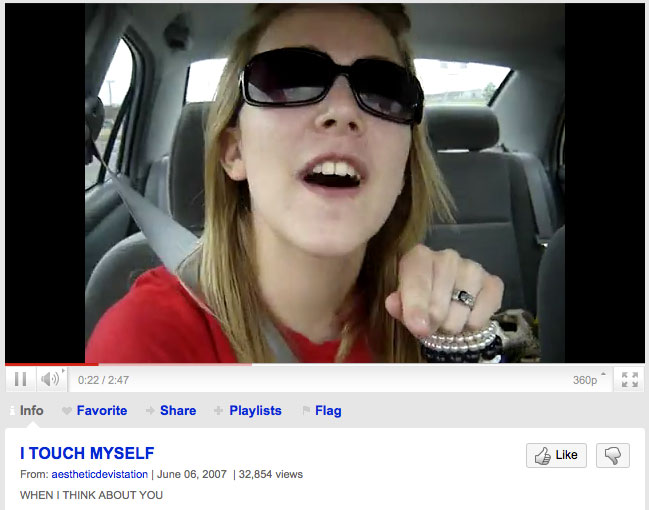The width and height of the screenshot is (649, 510).
Task: Click the WHEN I THINK ABOUT YOU description
Action: pyautogui.click(x=91, y=495)
